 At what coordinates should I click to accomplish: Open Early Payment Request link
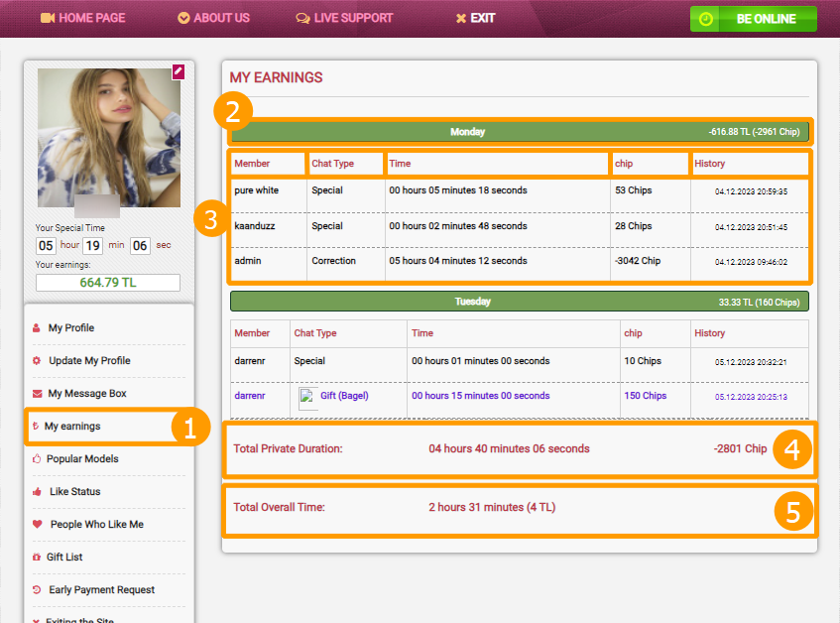click(101, 590)
